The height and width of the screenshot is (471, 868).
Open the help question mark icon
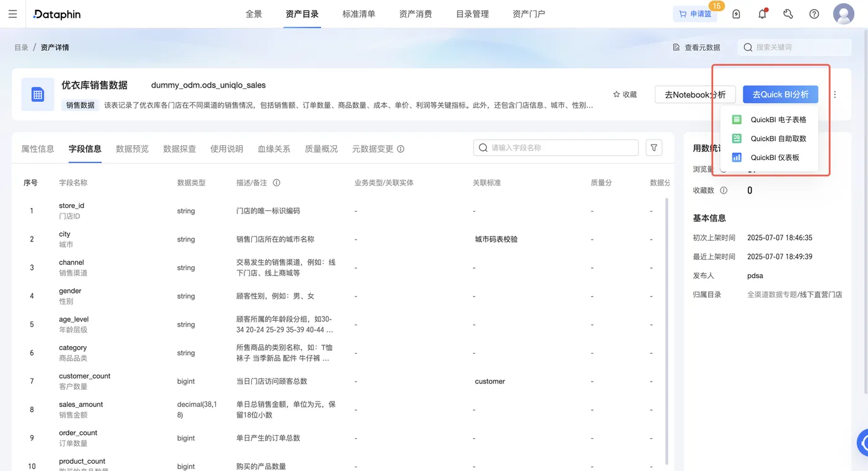click(x=814, y=14)
